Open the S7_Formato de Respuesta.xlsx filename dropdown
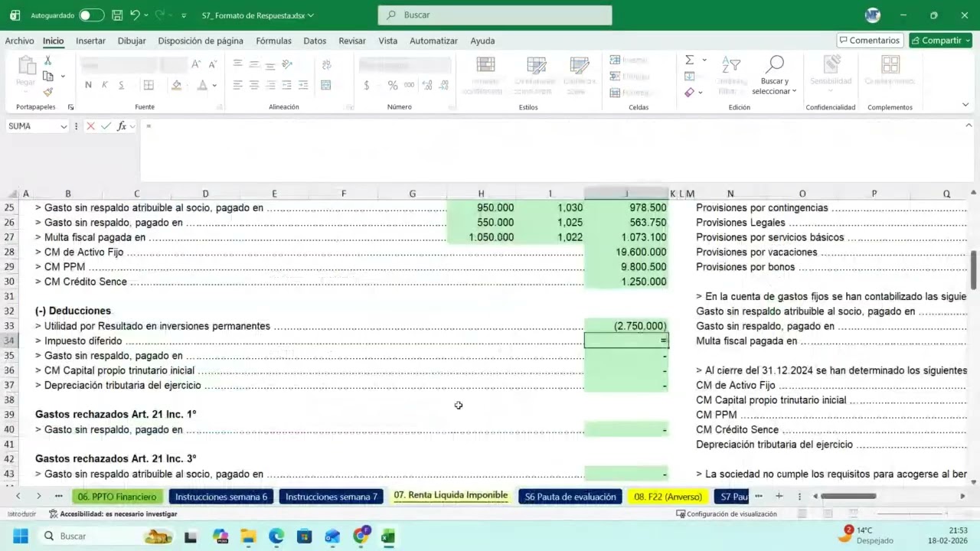This screenshot has width=980, height=551. (311, 15)
